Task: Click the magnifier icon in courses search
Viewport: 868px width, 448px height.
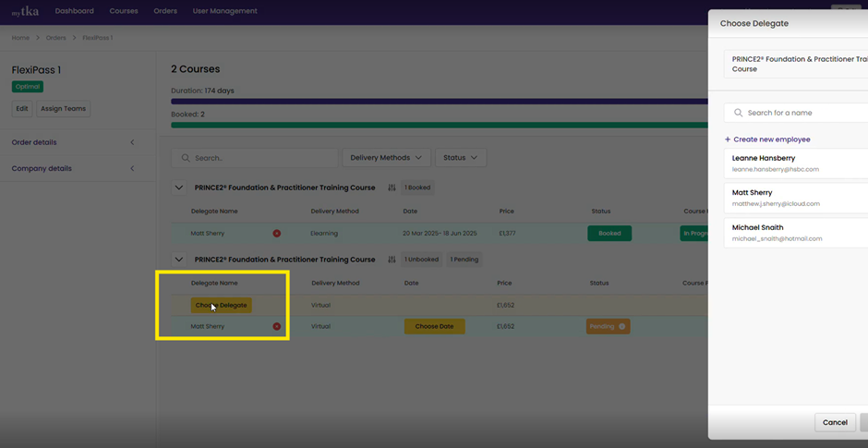Action: tap(185, 158)
